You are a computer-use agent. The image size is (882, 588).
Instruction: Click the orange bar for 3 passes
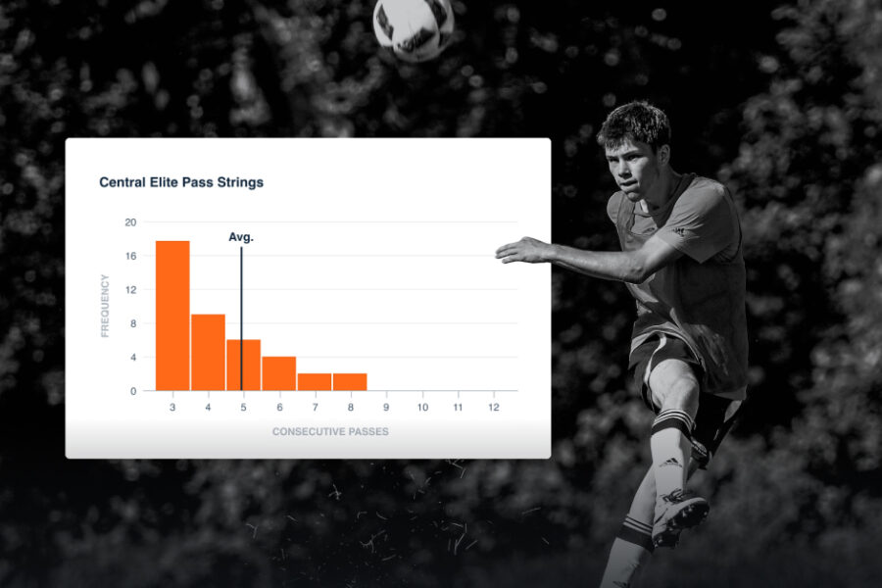[172, 316]
